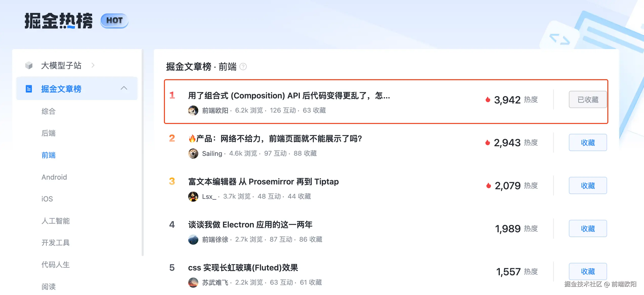Click the HOT badge next to 掘金热榜 logo
This screenshot has width=644, height=295.
tap(114, 21)
